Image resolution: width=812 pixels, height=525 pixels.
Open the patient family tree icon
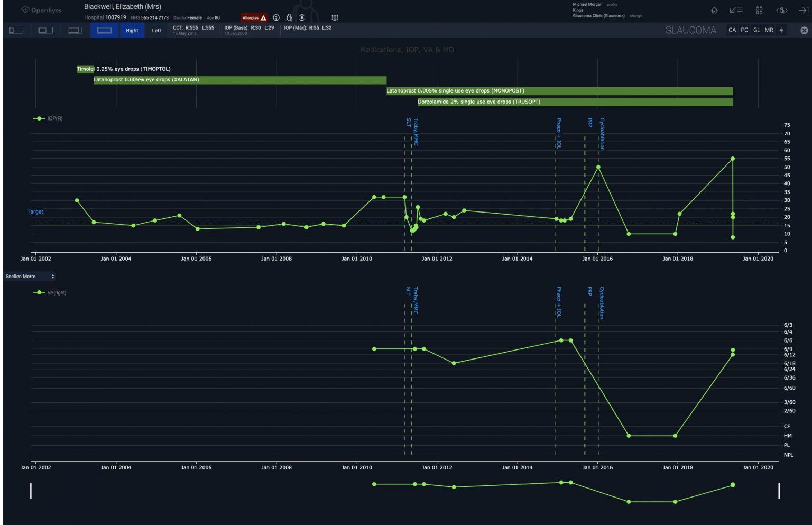click(x=335, y=18)
